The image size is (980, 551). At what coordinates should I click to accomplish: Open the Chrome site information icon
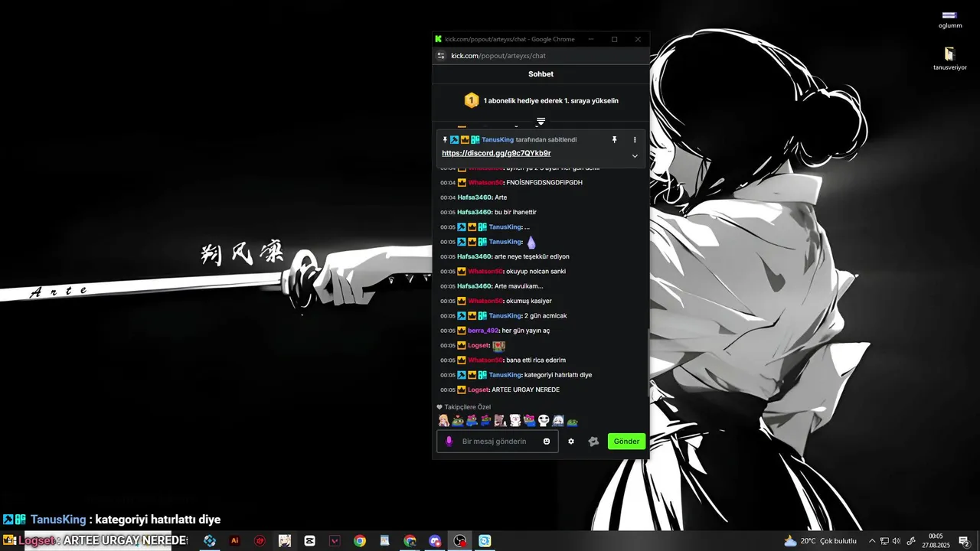tap(440, 56)
